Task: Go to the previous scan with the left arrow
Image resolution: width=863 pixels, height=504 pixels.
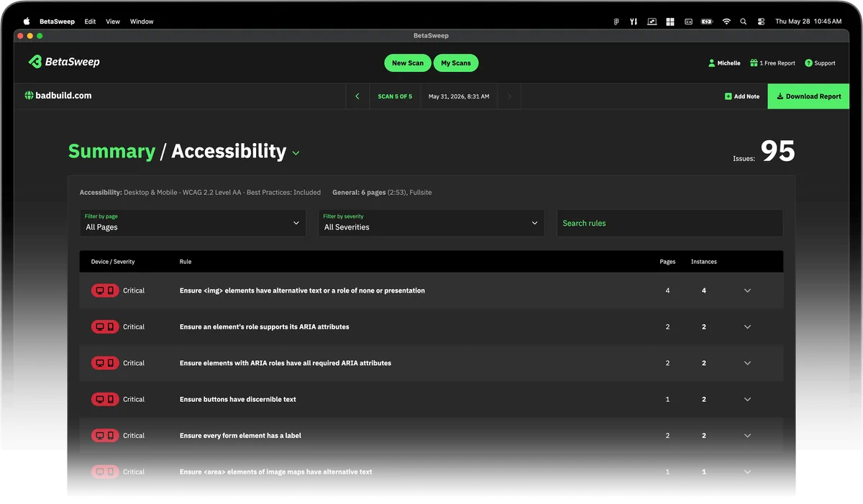Action: point(357,96)
